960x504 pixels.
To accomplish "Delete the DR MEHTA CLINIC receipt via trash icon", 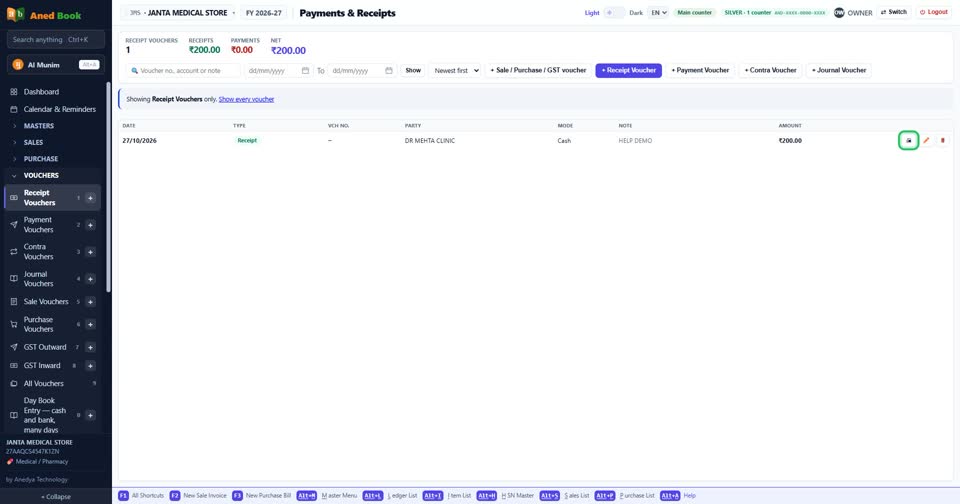I will (942, 140).
